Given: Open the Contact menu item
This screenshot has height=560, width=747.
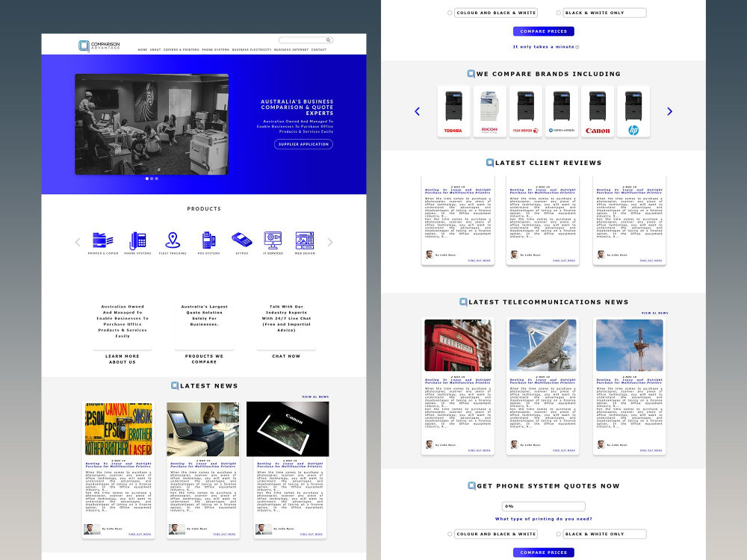Looking at the screenshot, I should [x=319, y=49].
